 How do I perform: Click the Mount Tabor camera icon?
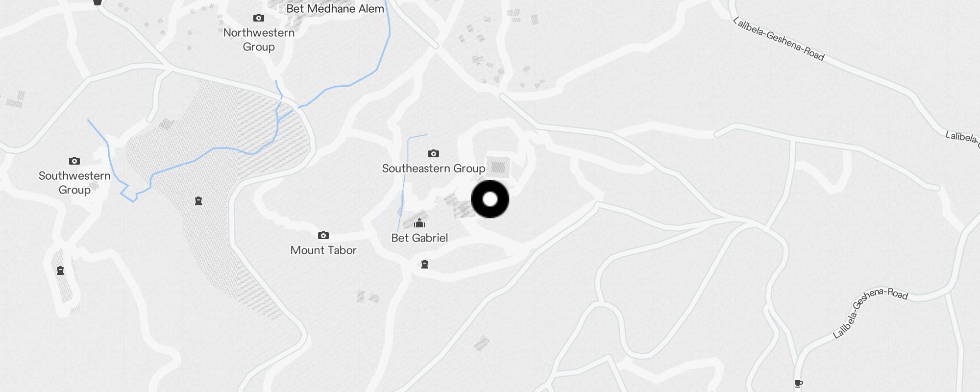pyautogui.click(x=323, y=236)
